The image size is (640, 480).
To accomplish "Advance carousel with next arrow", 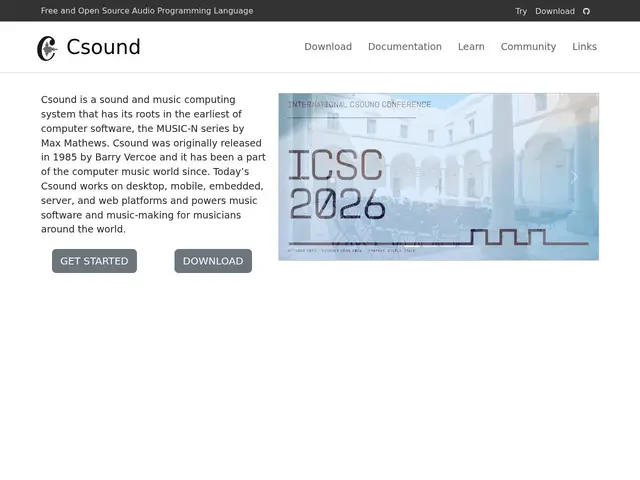I will [x=574, y=177].
